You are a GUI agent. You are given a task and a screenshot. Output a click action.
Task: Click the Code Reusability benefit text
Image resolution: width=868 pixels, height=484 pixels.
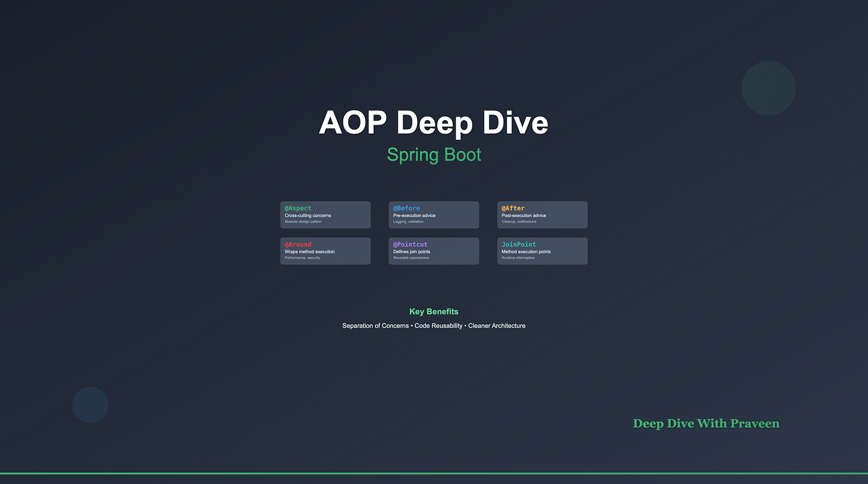438,325
